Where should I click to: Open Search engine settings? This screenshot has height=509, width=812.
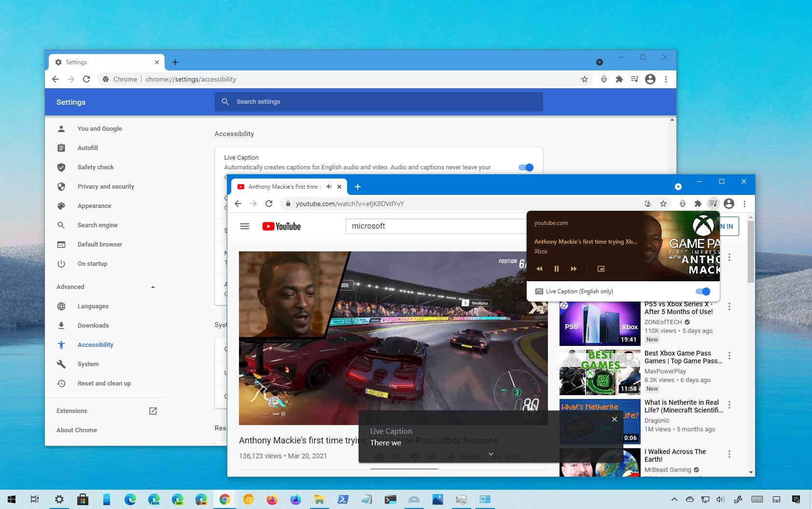(x=98, y=225)
